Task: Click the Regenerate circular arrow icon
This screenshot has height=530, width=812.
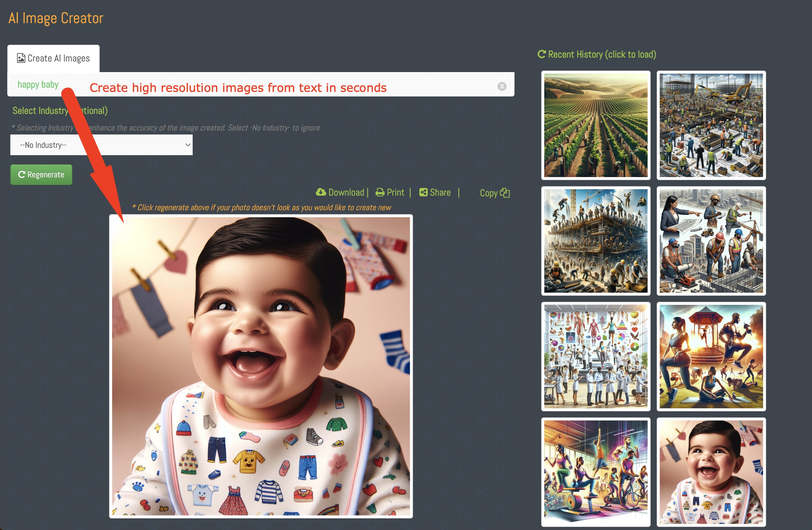Action: (x=22, y=175)
